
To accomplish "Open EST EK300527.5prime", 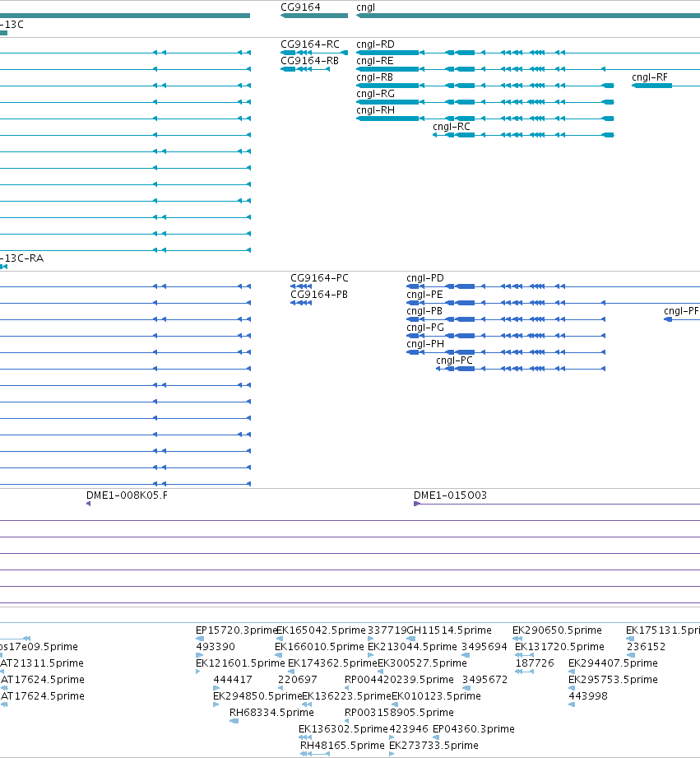I will point(422,663).
